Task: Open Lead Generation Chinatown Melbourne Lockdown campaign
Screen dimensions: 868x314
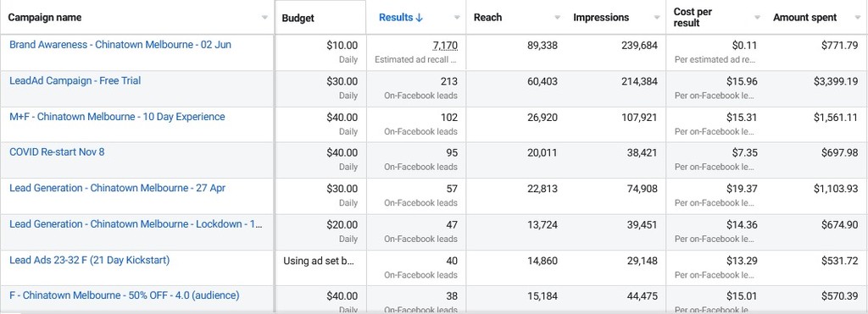Action: [136, 224]
